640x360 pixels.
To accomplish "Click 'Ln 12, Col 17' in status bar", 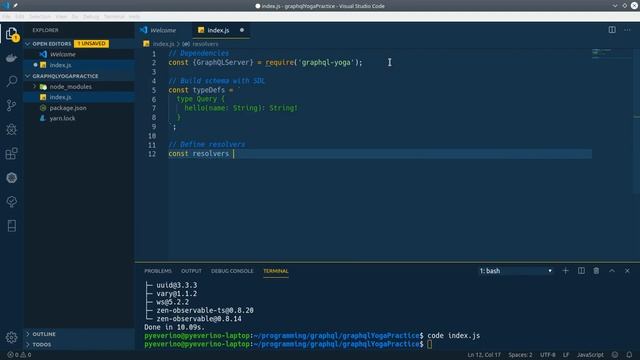I will pos(484,355).
